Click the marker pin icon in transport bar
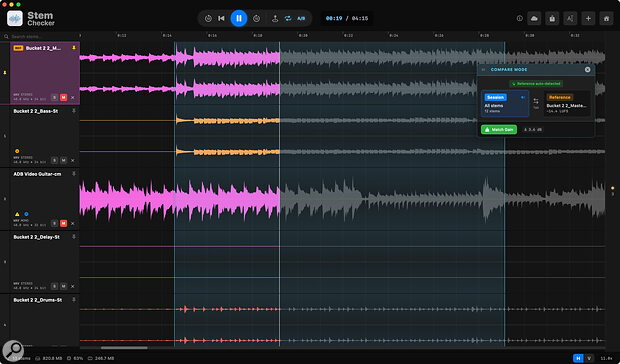 coord(275,19)
